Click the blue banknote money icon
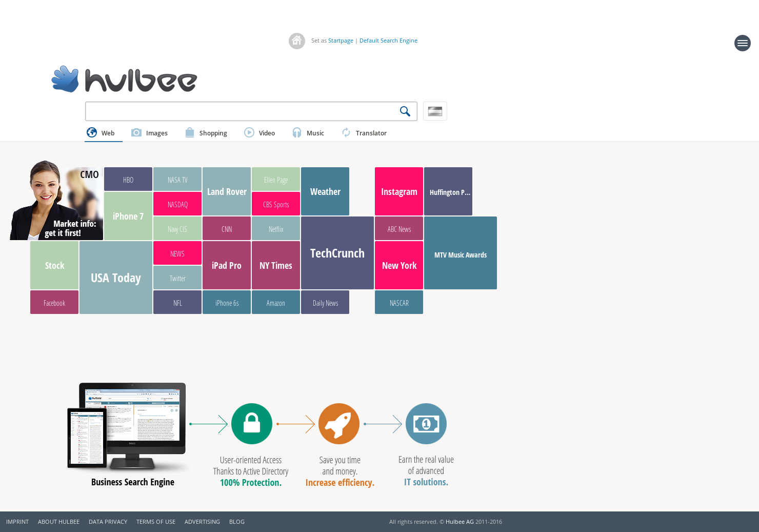Viewport: 759px width, 532px height. coord(426,424)
